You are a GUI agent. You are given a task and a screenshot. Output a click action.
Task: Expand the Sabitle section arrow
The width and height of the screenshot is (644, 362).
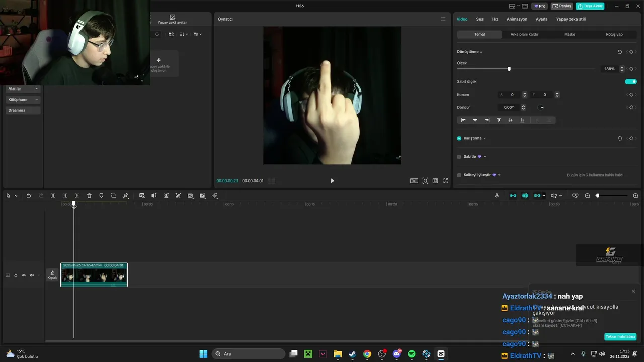click(485, 157)
